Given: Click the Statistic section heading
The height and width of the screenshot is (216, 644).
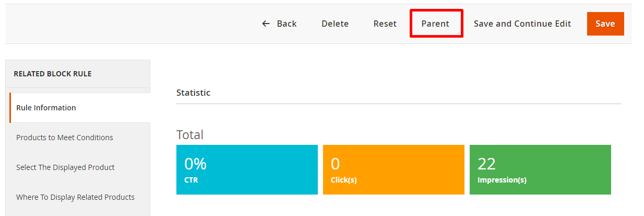Looking at the screenshot, I should (x=193, y=93).
